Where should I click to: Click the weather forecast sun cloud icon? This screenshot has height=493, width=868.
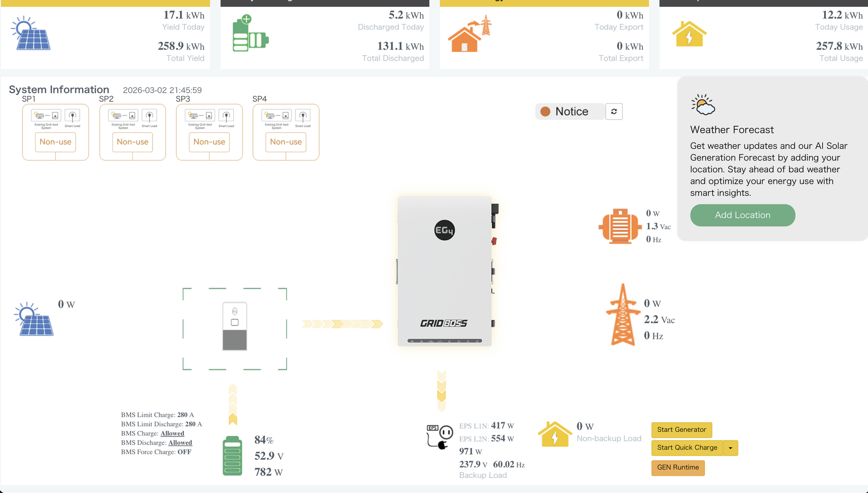(703, 105)
